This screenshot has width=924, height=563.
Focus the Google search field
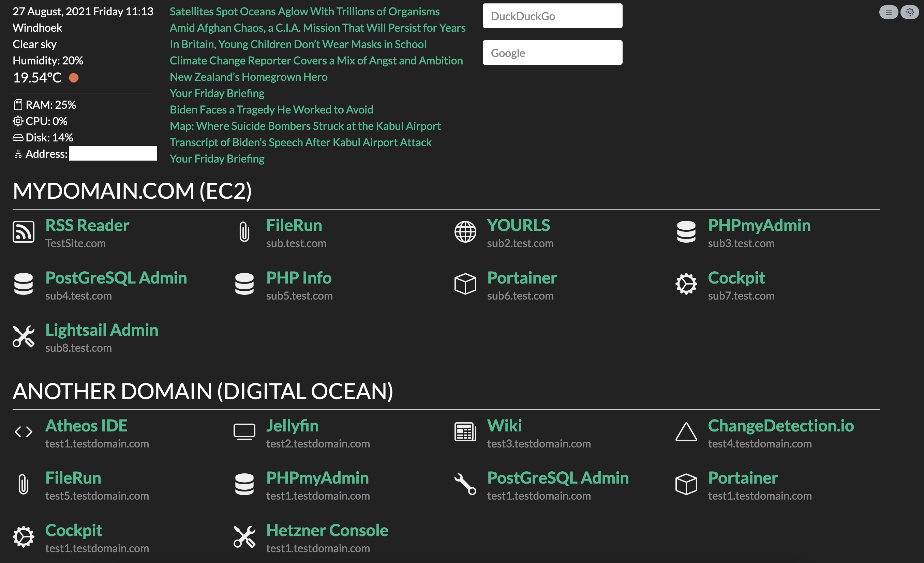(x=552, y=52)
